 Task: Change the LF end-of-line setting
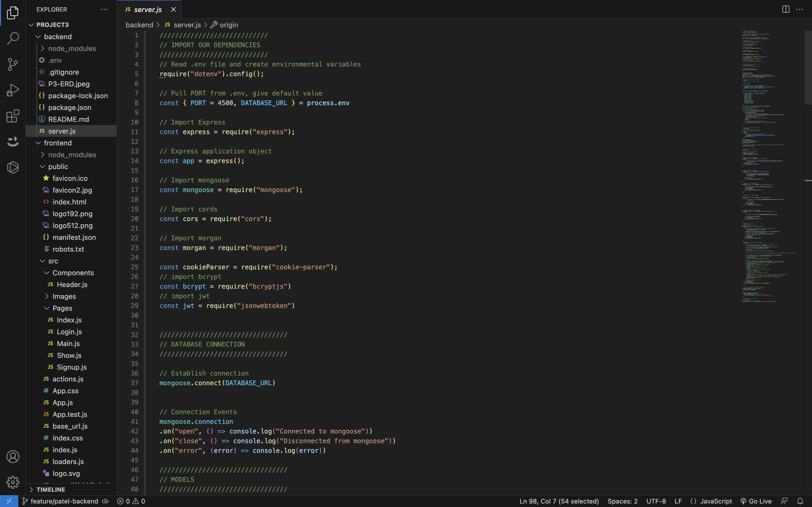click(678, 501)
